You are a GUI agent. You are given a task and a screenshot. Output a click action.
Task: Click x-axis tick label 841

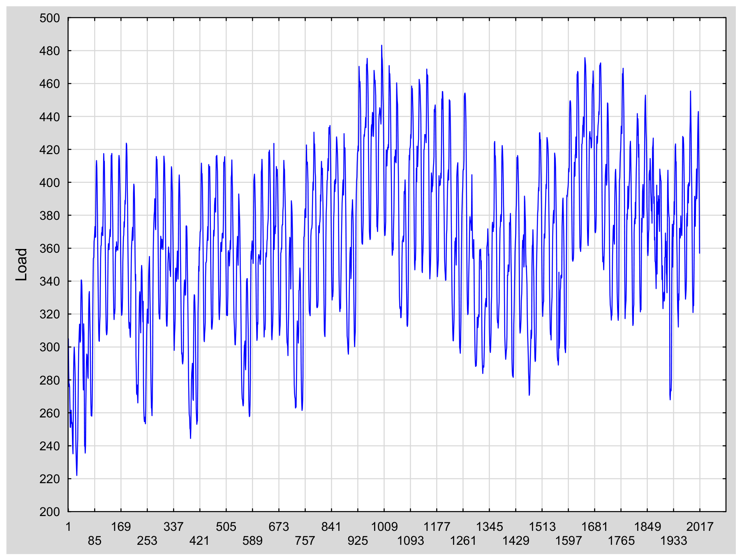click(x=331, y=527)
